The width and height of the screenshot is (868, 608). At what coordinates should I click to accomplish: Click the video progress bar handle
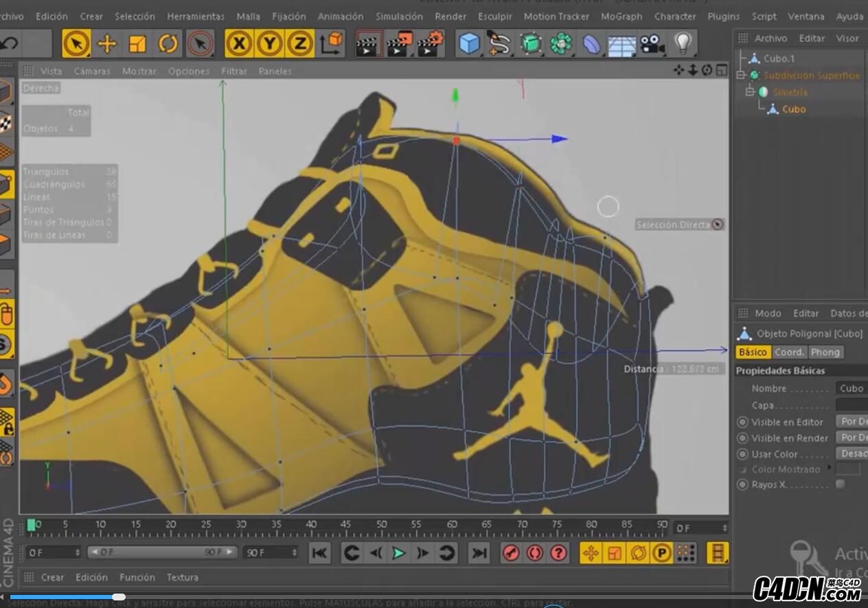[x=119, y=597]
